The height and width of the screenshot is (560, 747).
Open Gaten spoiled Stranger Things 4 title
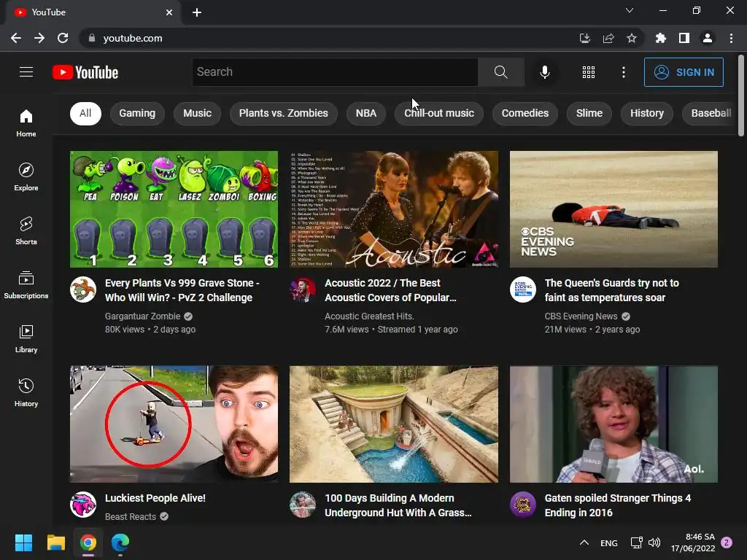(617, 505)
